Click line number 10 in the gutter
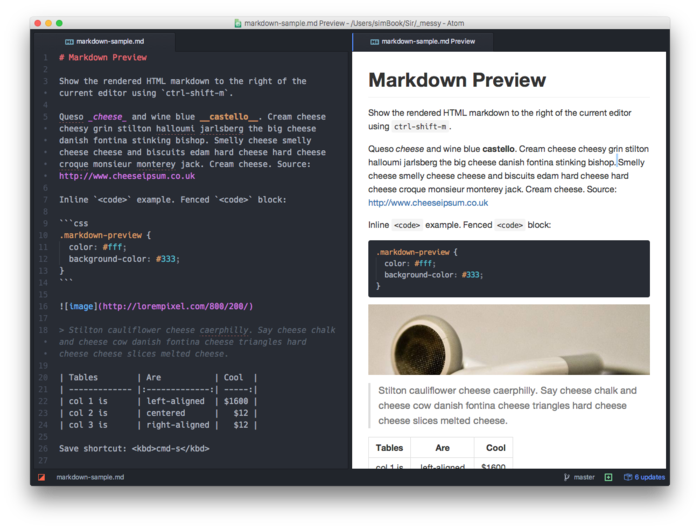The height and width of the screenshot is (529, 700). 44,235
